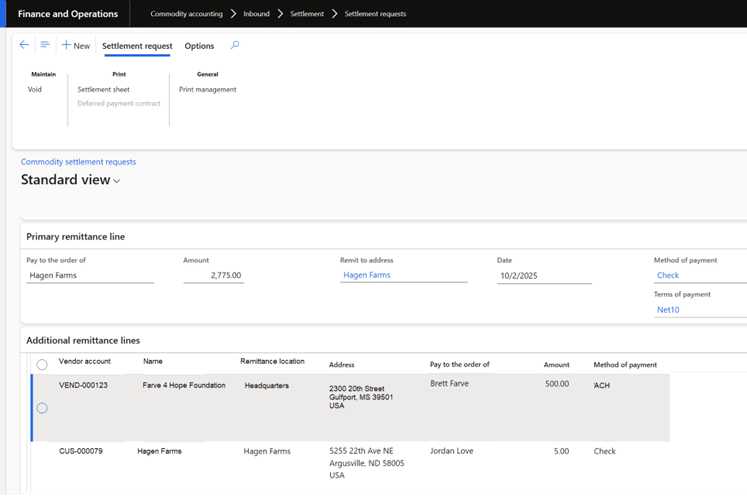Click the Amount field showing 2,775.00
The image size is (747, 497).
pyautogui.click(x=213, y=275)
